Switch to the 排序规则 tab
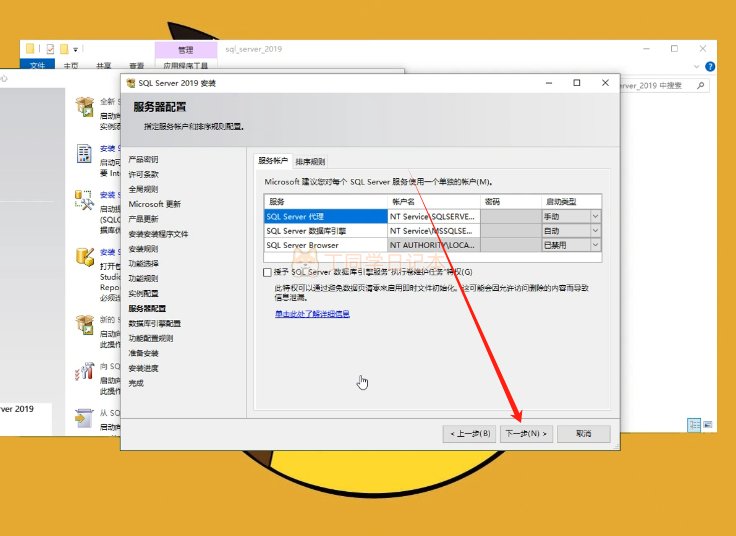 pyautogui.click(x=310, y=161)
